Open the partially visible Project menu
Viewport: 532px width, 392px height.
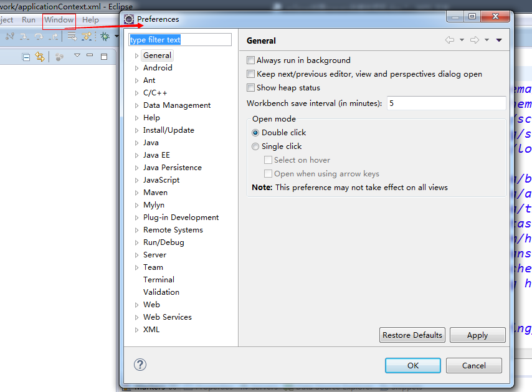click(x=6, y=20)
